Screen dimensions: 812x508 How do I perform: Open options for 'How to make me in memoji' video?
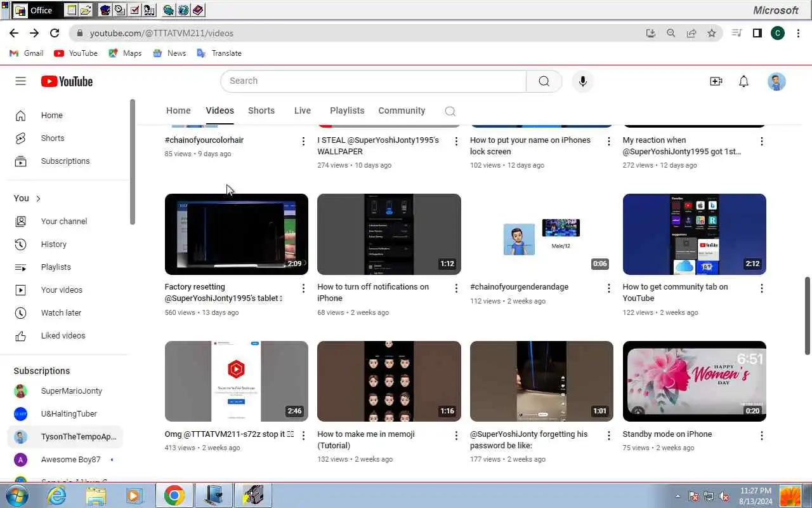456,436
